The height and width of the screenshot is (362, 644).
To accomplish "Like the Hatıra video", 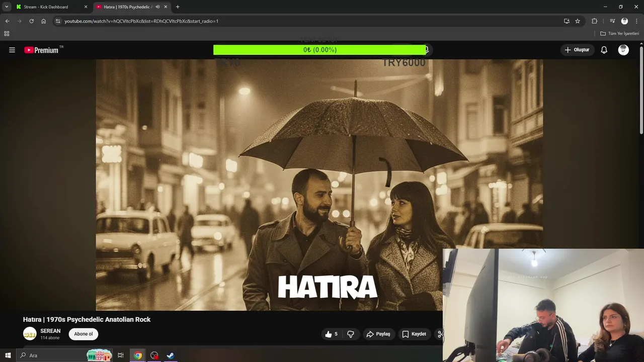I will [x=331, y=334].
